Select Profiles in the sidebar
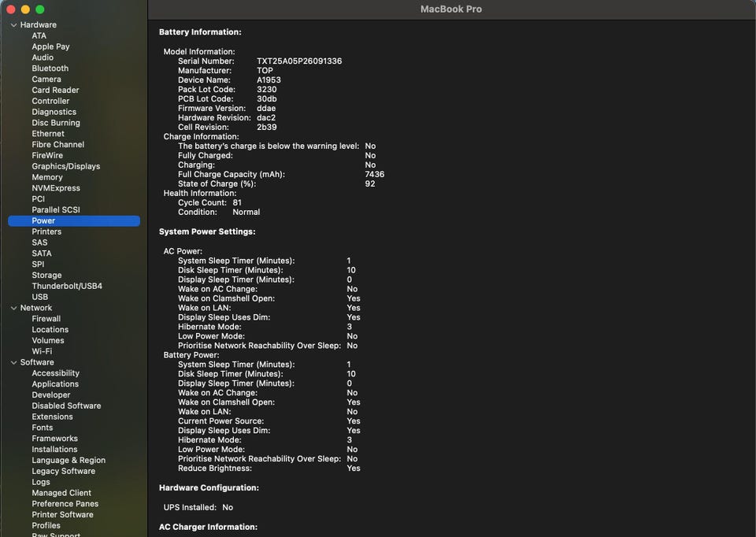 coord(46,525)
